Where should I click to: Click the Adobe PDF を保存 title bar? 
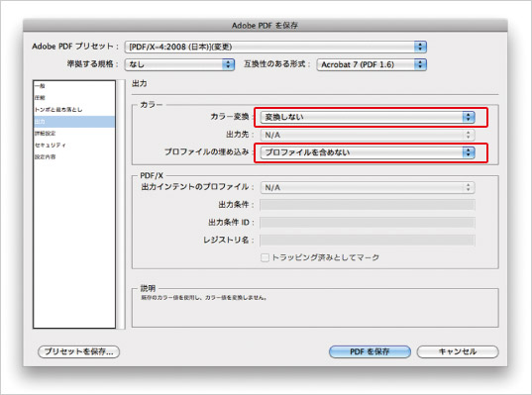pos(266,25)
